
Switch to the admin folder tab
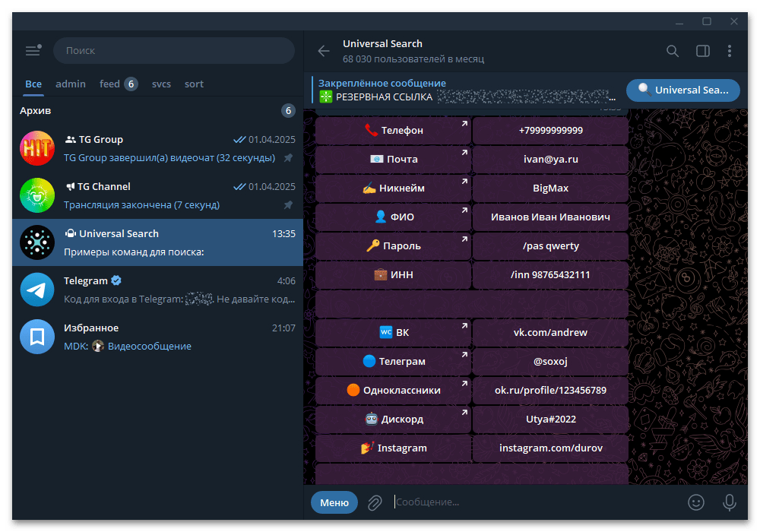point(70,84)
